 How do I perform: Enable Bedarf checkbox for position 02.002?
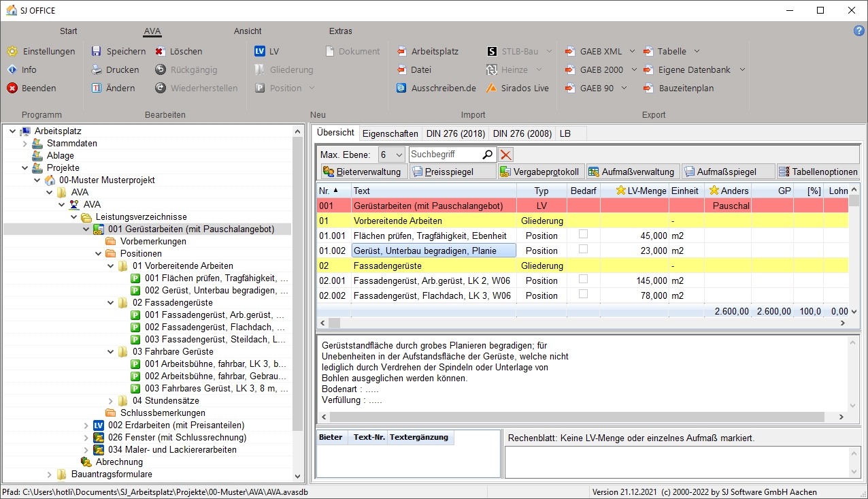point(583,295)
